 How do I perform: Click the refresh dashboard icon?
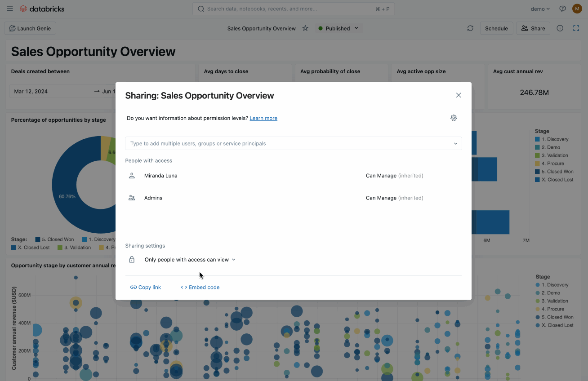pos(470,28)
